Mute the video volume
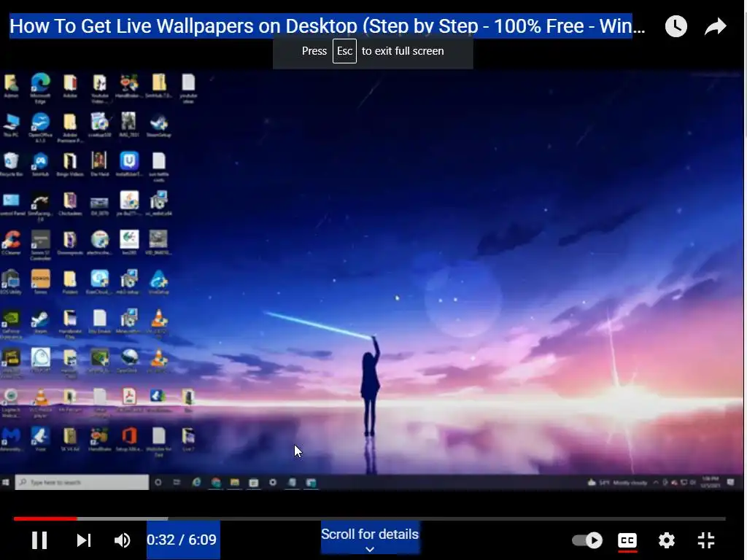This screenshot has width=747, height=560. point(123,540)
